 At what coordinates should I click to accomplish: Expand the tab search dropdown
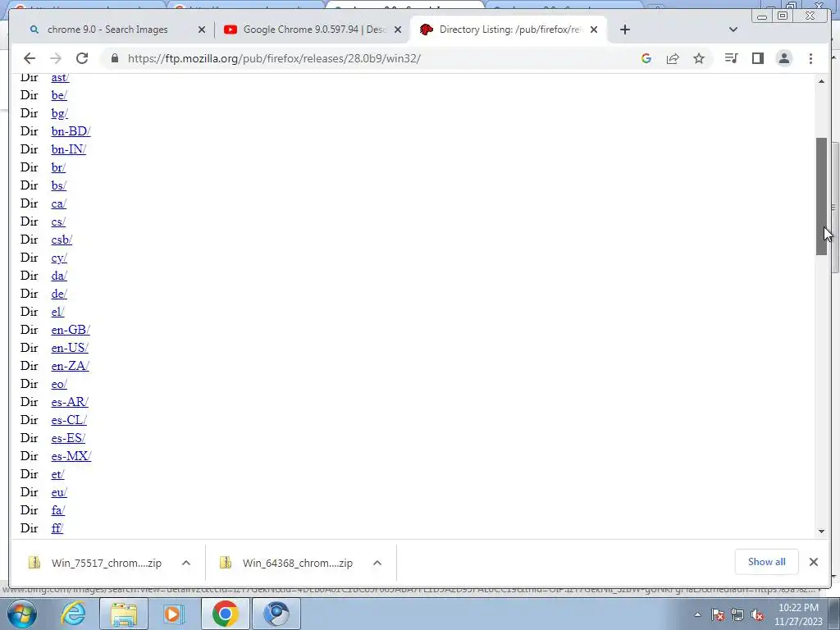click(x=733, y=30)
